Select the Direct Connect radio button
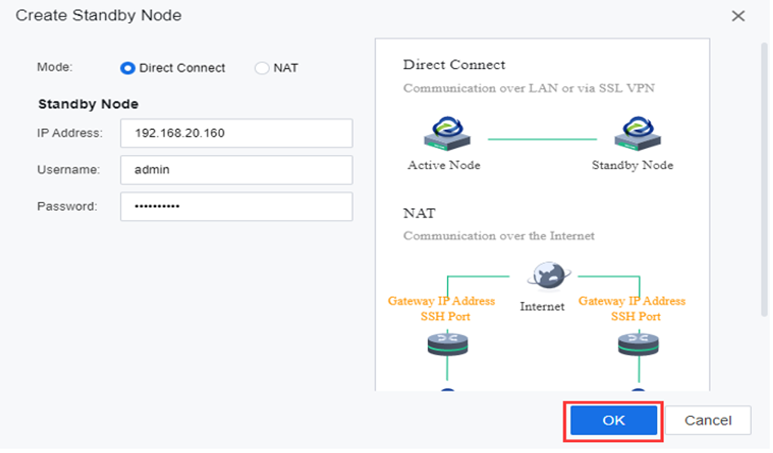Screen dimensions: 773x453 point(128,68)
